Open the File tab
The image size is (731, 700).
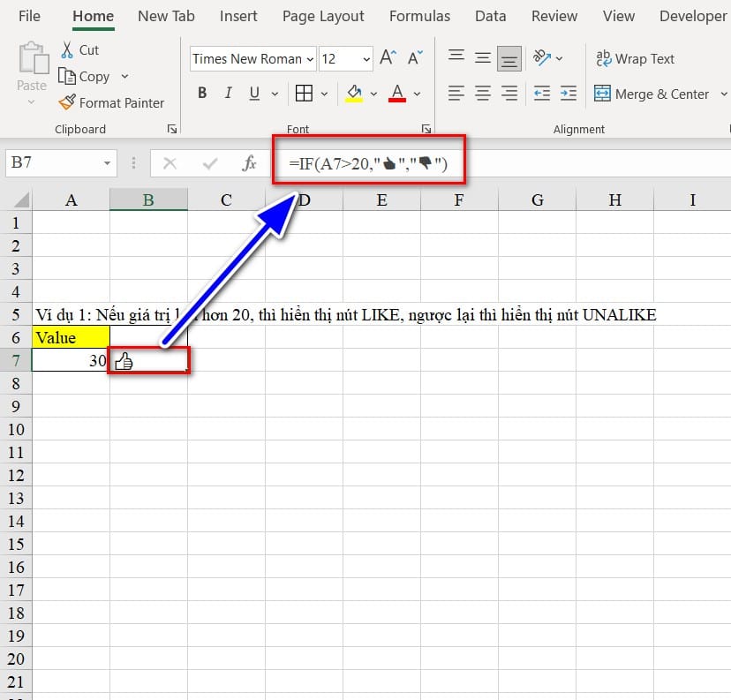pos(29,16)
